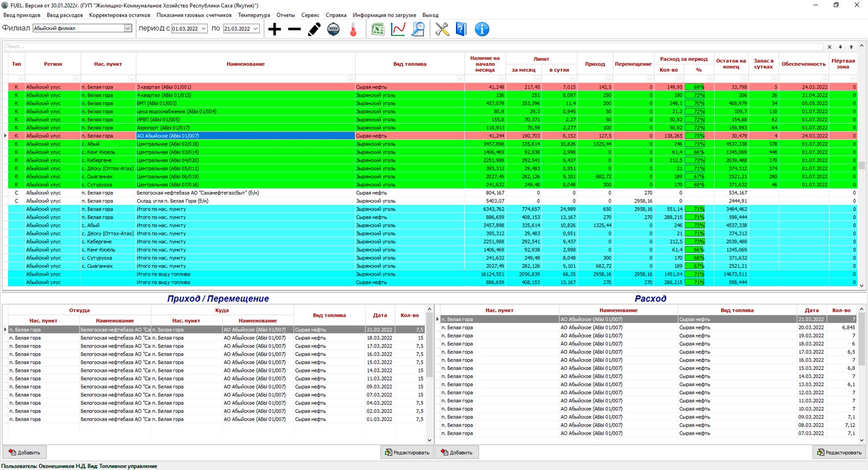This screenshot has width=868, height=470.
Task: Export data with the Excel icon
Action: click(x=378, y=29)
